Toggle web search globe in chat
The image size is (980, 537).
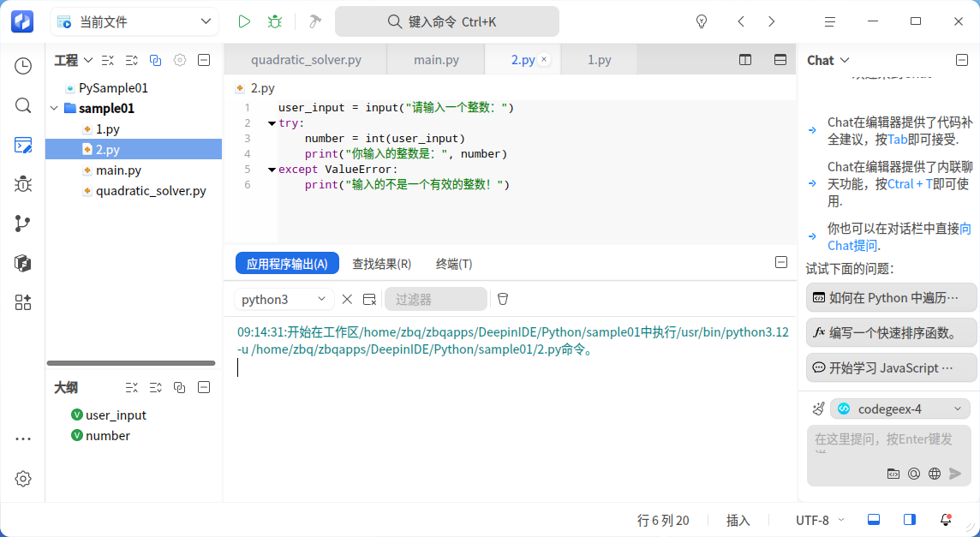pos(935,474)
